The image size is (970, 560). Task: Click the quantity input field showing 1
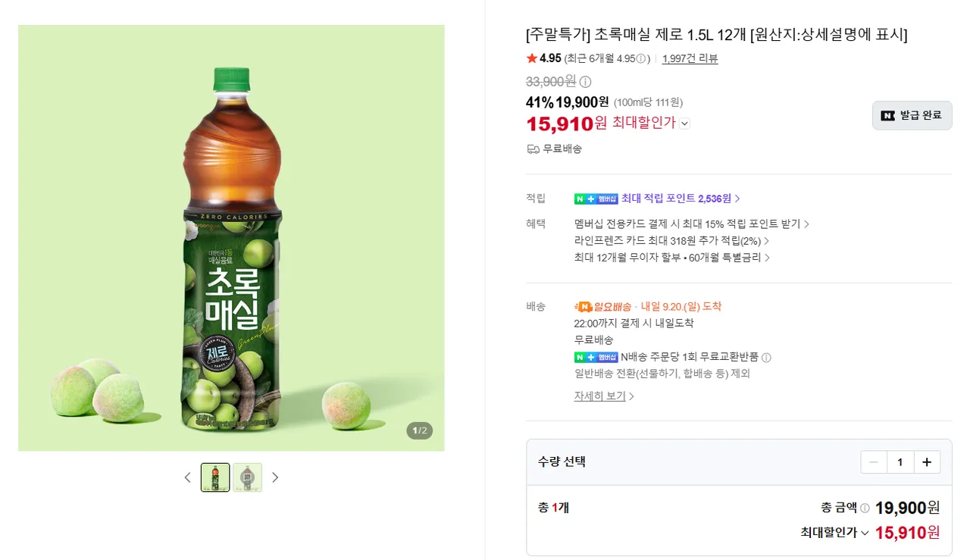[900, 462]
